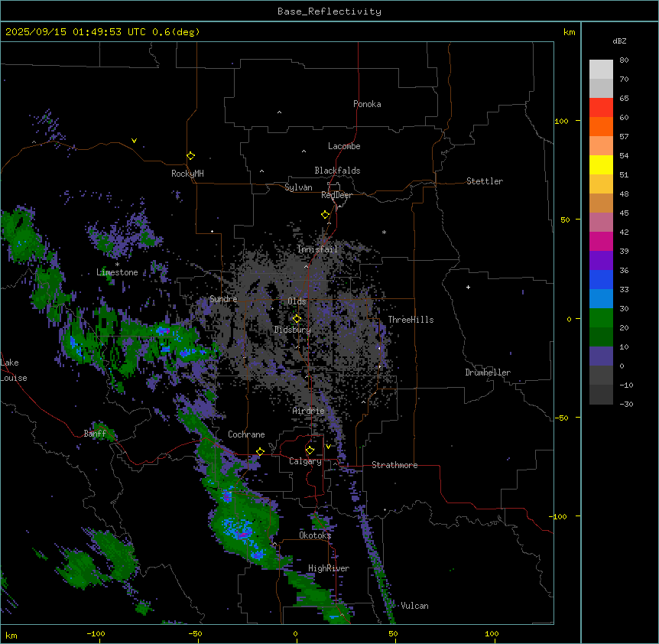Click the dark orange 57-60 dBZ legend swatch
659x644 pixels.
click(601, 126)
